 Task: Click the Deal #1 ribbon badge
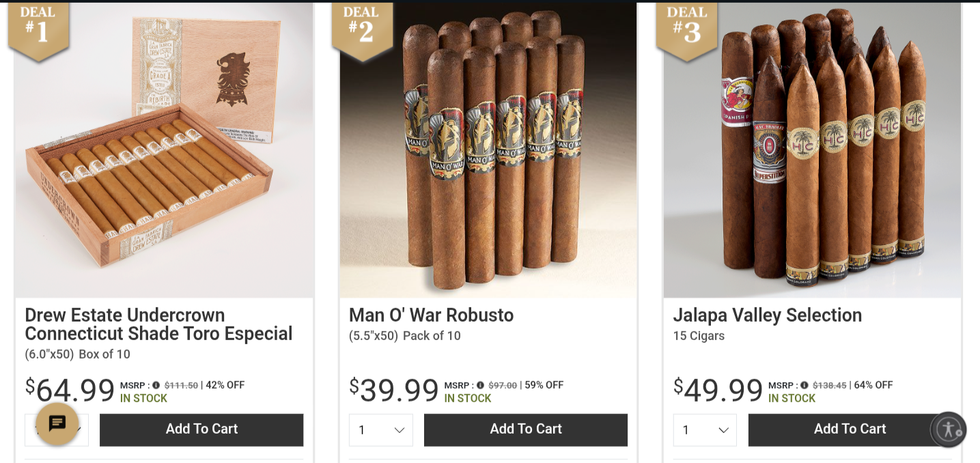tap(38, 30)
